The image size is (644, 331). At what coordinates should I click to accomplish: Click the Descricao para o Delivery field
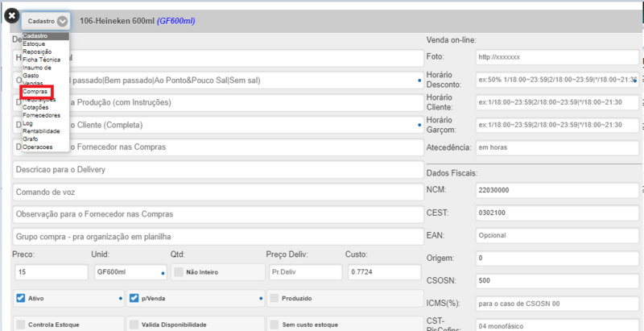click(x=218, y=170)
